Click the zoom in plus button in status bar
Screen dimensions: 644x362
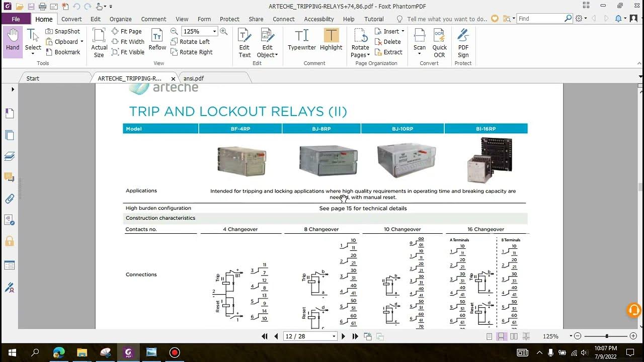tap(633, 336)
